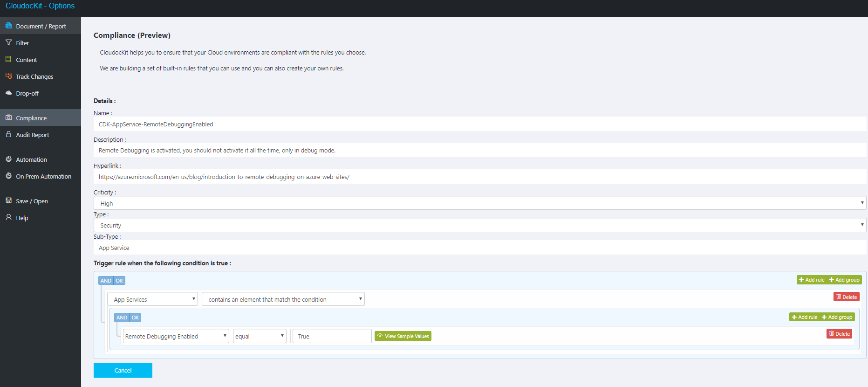Screen dimensions: 868x387
Task: Click outer group Add group button
Action: (x=844, y=280)
